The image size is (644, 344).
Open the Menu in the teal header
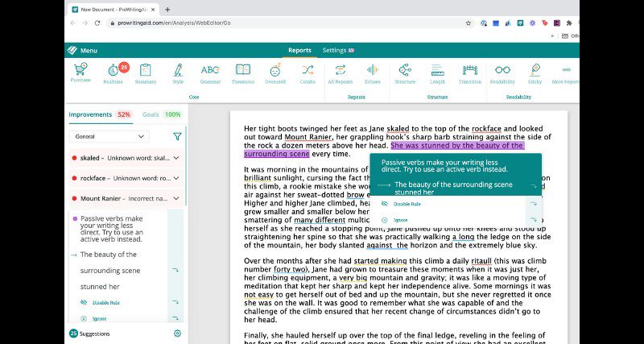pyautogui.click(x=89, y=51)
